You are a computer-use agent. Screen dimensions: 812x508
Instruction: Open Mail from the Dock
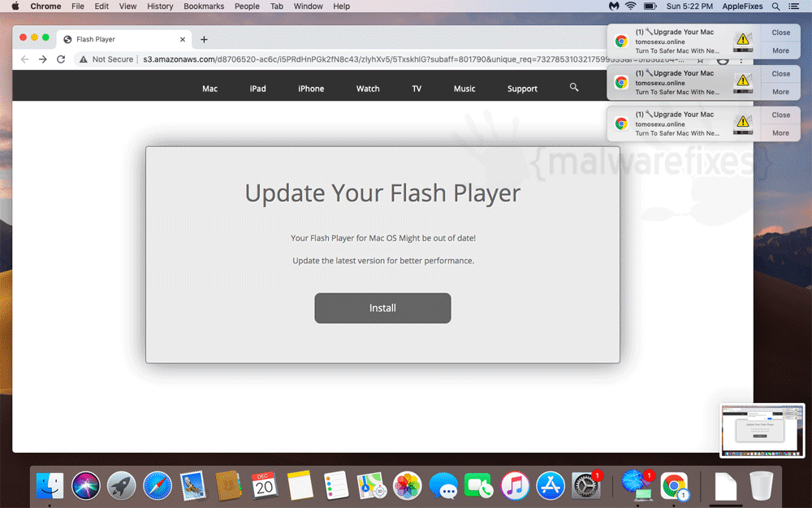(x=192, y=486)
